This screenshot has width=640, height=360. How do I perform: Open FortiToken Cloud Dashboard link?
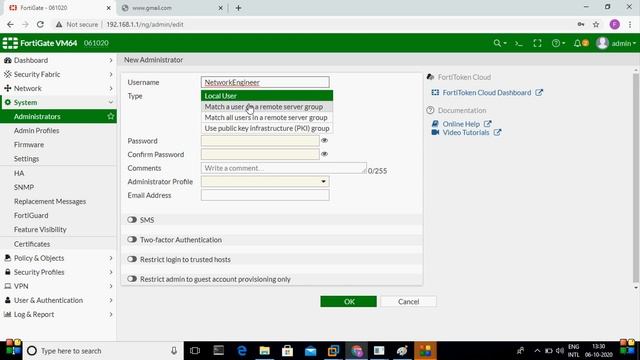487,93
